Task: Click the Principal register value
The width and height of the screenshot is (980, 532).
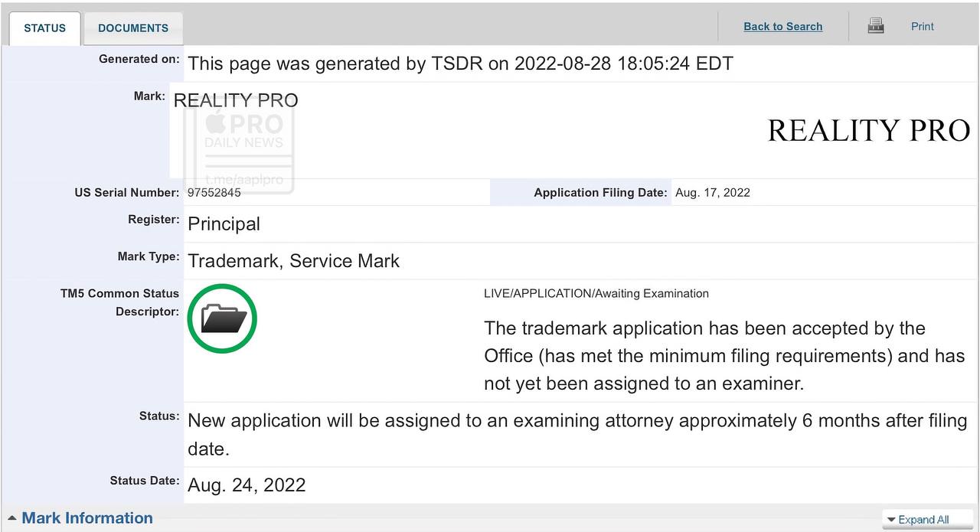Action: [224, 224]
